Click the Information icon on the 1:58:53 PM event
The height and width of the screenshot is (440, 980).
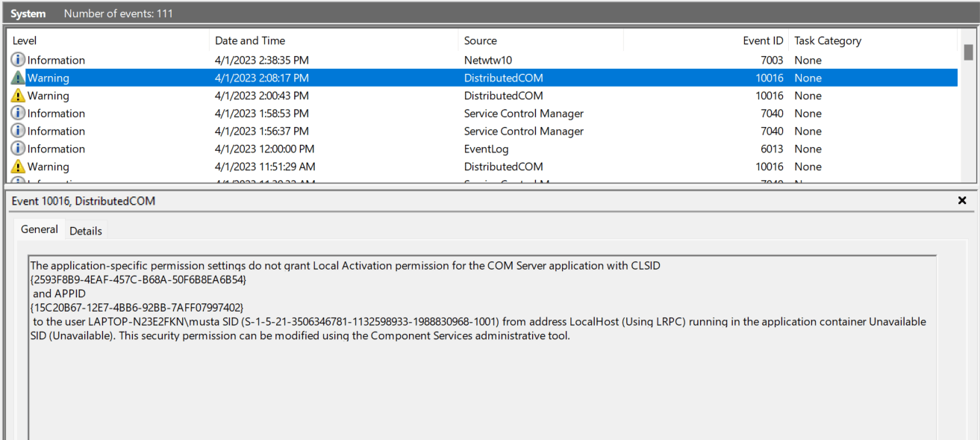click(x=18, y=114)
